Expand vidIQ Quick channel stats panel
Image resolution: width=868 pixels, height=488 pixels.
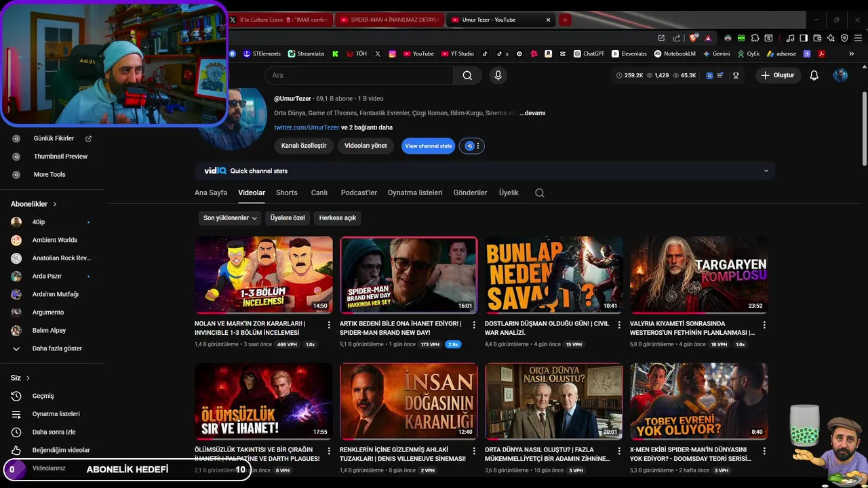[x=766, y=171]
